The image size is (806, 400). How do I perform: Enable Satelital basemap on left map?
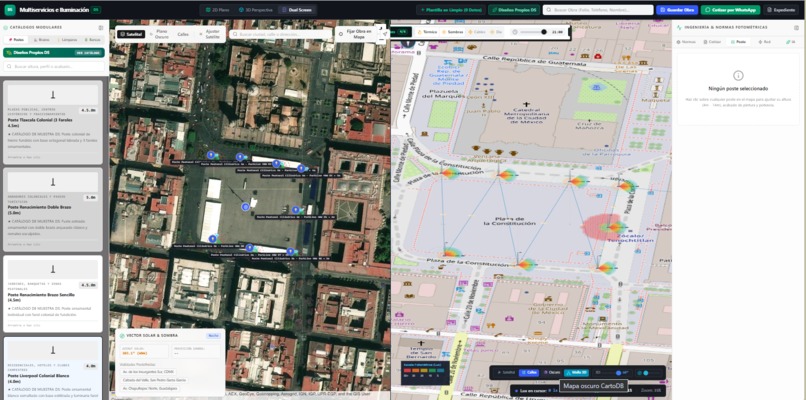point(131,34)
